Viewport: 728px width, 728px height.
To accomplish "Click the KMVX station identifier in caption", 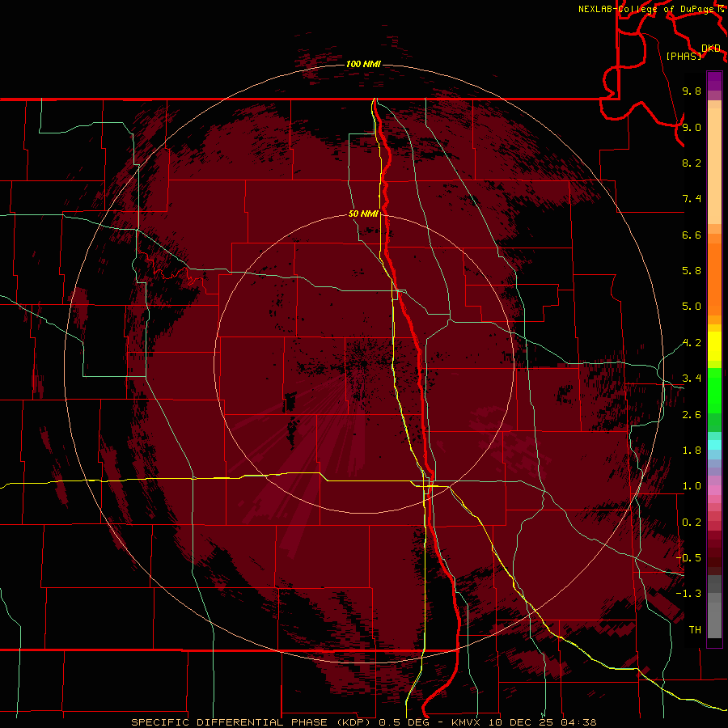I will pyautogui.click(x=465, y=722).
